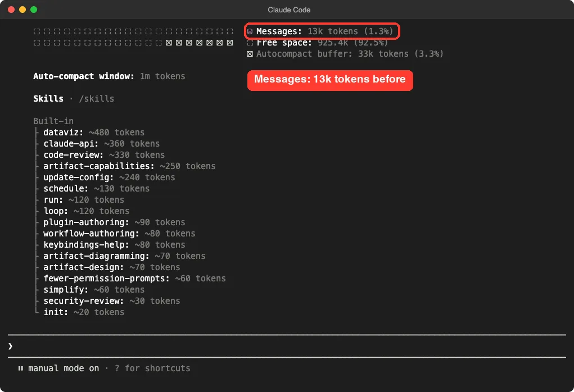
Task: Select 'Autocompact buffer: 33k tokens (3.3%)' text
Action: pos(350,54)
